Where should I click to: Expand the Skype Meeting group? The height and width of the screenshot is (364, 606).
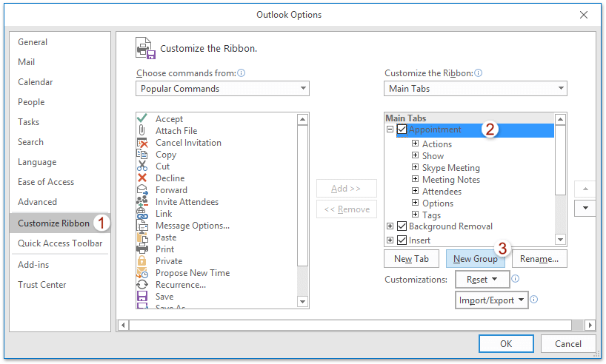pos(416,168)
